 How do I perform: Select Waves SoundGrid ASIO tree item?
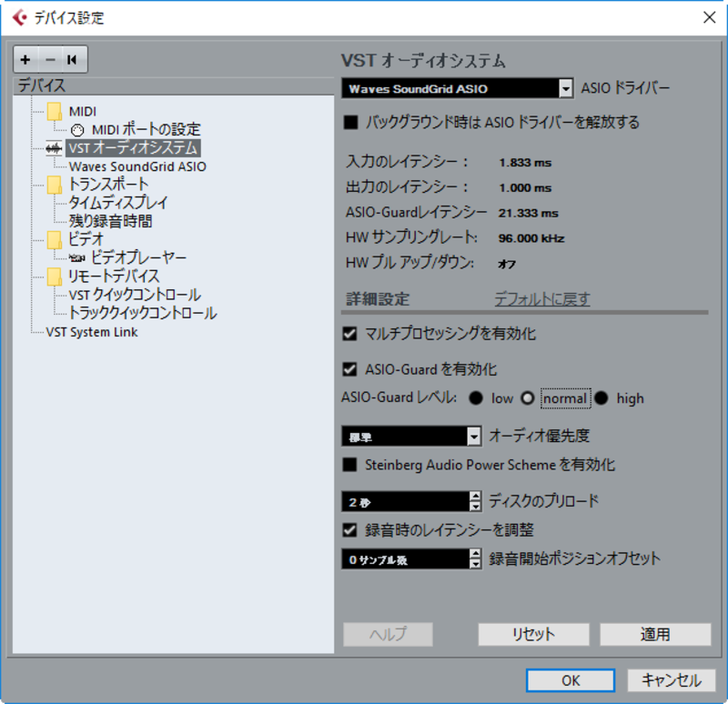[x=137, y=166]
